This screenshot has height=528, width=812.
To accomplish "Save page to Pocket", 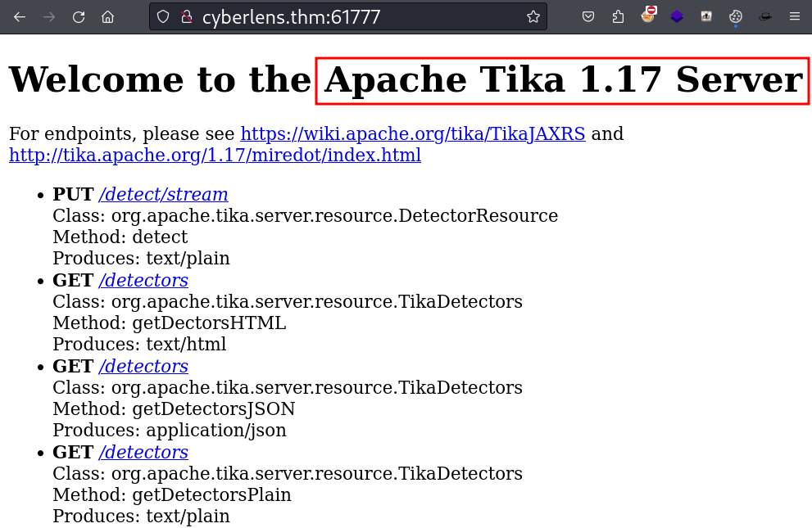I will pos(588,16).
